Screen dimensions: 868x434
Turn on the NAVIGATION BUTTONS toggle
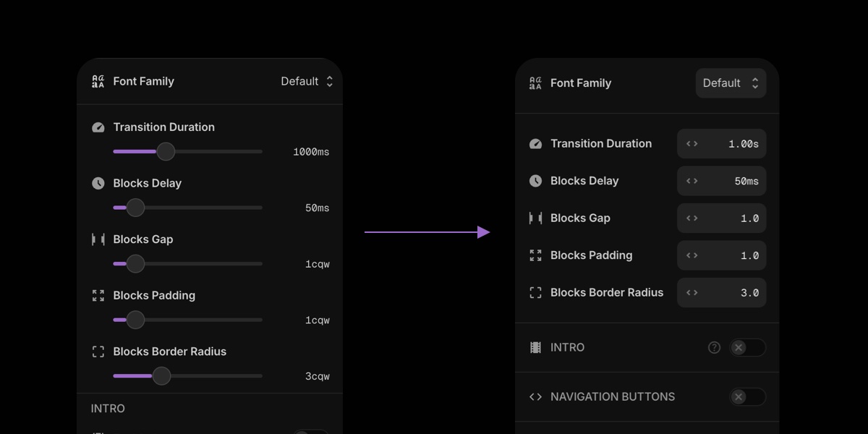(747, 397)
